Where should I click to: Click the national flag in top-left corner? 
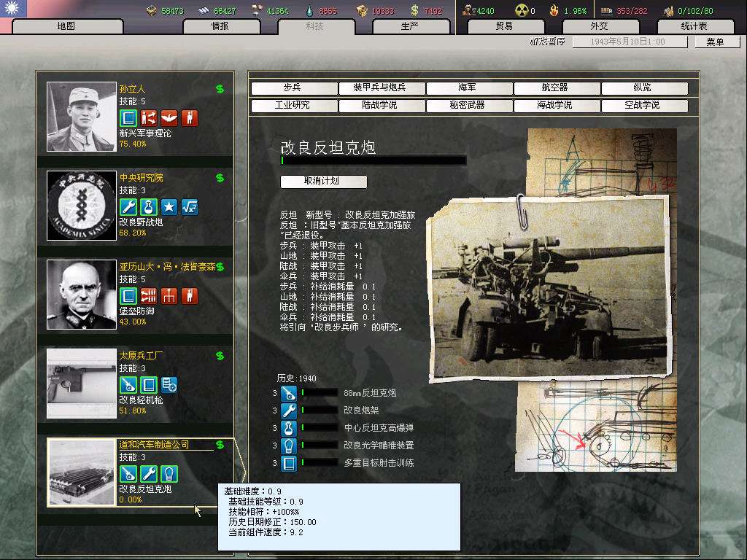pos(13,9)
